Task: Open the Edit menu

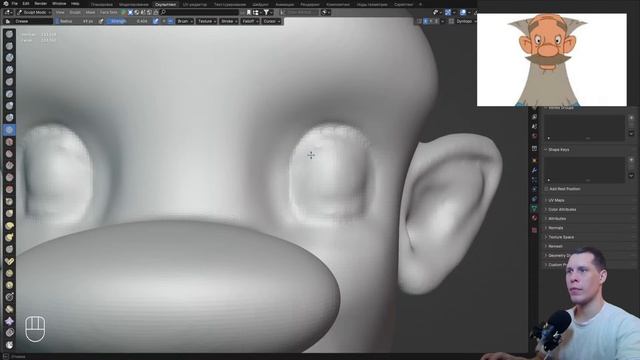Action: 26,4
